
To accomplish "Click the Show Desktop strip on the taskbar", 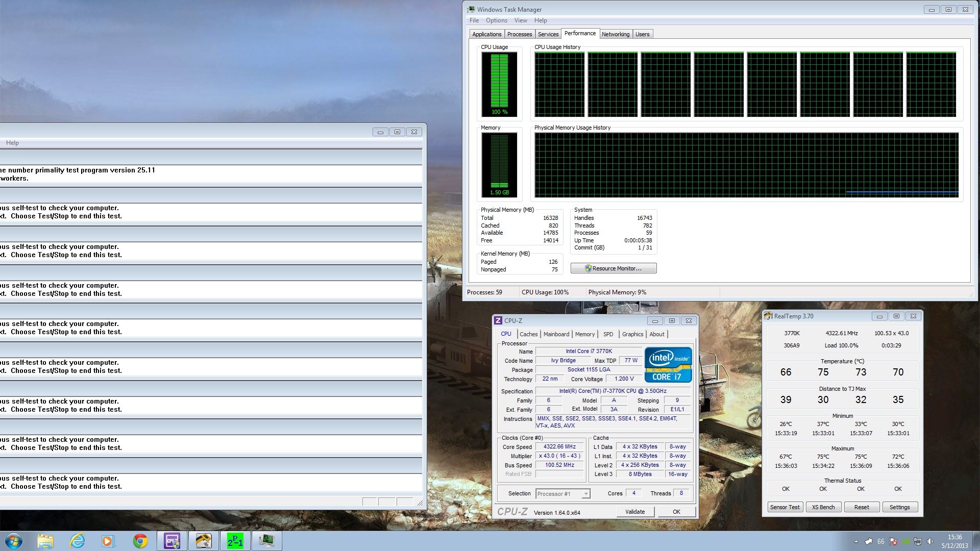I will pyautogui.click(x=976, y=541).
